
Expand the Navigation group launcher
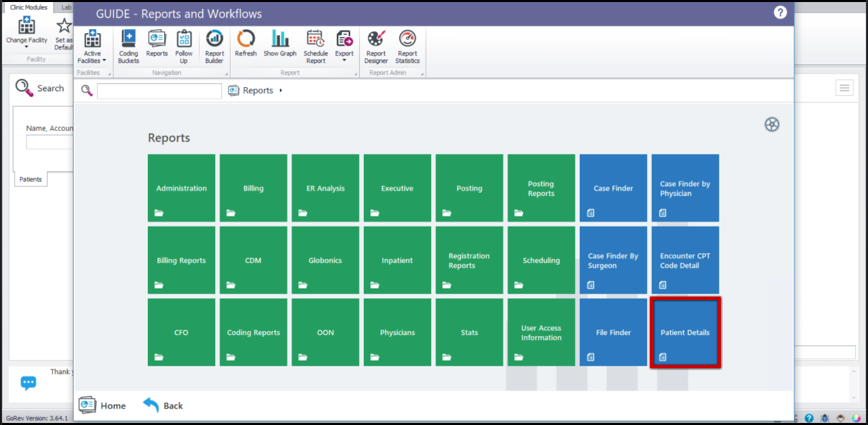click(x=227, y=74)
